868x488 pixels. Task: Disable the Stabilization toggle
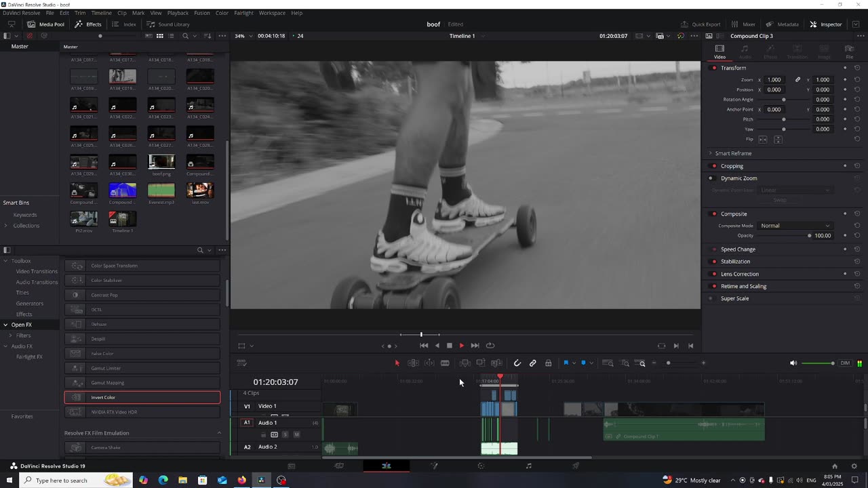coord(713,262)
